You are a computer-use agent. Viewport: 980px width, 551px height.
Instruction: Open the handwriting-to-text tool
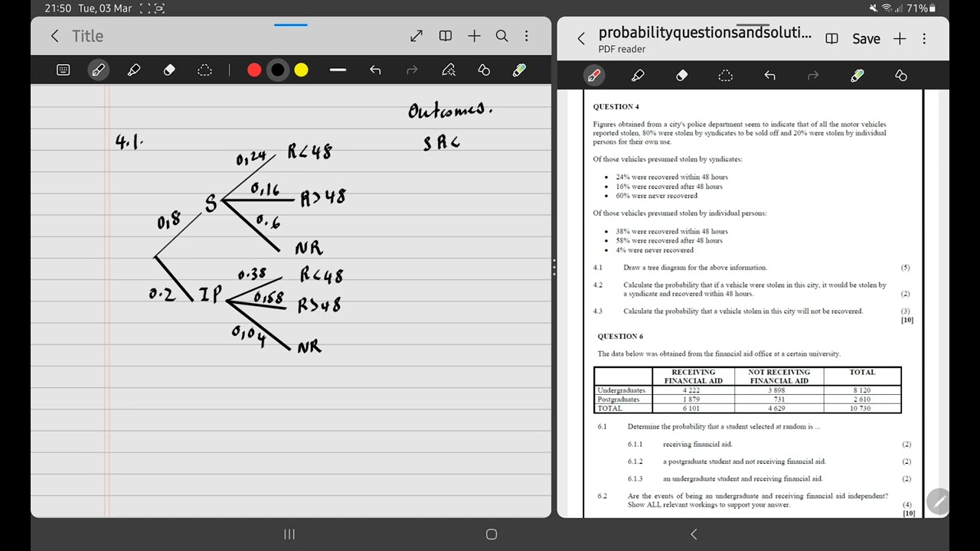tap(449, 70)
